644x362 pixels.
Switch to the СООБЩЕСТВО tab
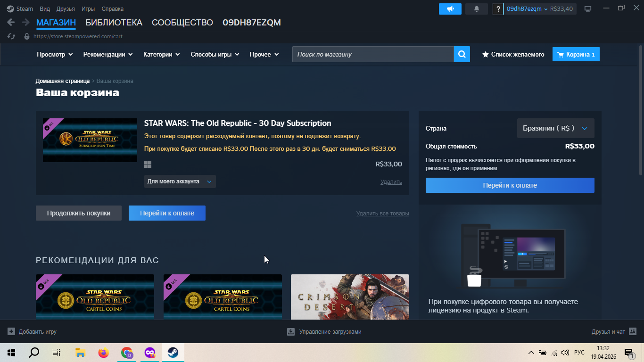pos(182,23)
